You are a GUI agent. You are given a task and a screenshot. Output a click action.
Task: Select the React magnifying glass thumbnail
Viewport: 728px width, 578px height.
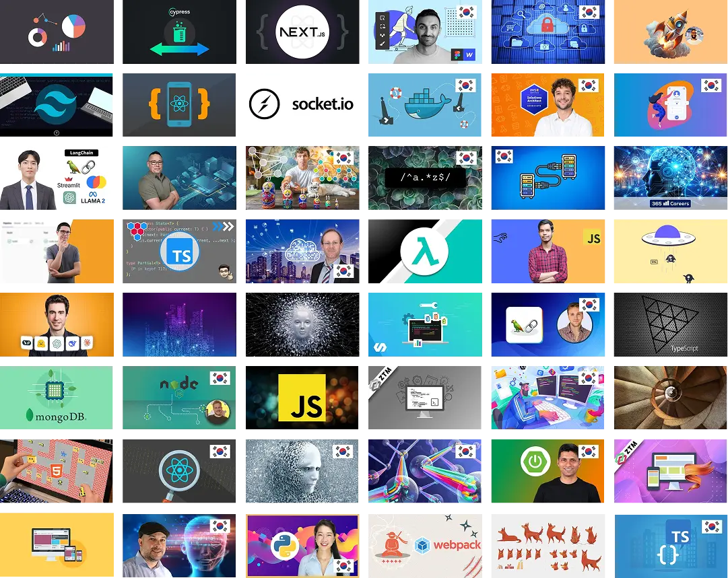(178, 470)
